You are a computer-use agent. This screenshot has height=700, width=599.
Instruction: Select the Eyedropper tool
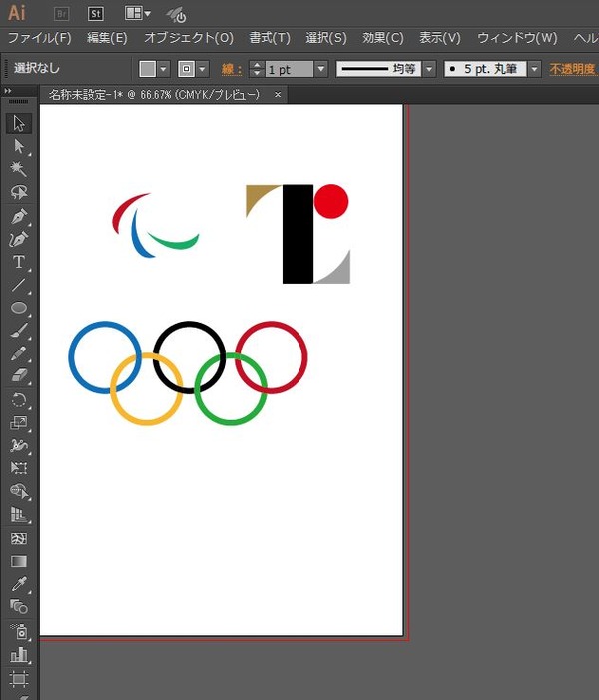coord(19,584)
